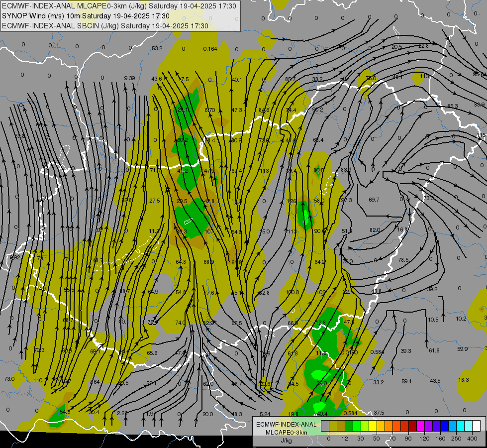The width and height of the screenshot is (487, 448).
Task: Click the map value 61.6
Action: [x=434, y=351]
